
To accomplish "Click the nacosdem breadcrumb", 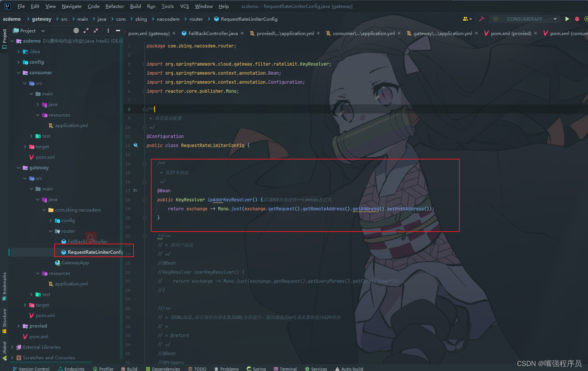I will pyautogui.click(x=168, y=19).
